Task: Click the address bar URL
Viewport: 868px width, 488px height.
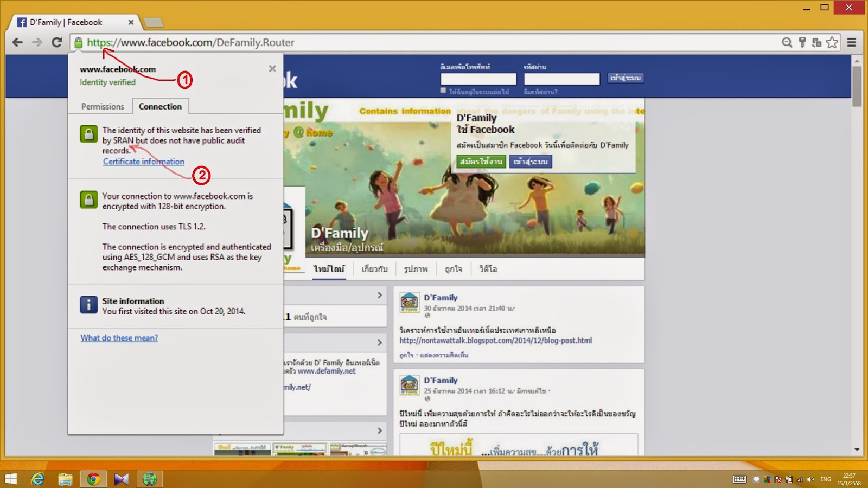Action: 190,42
